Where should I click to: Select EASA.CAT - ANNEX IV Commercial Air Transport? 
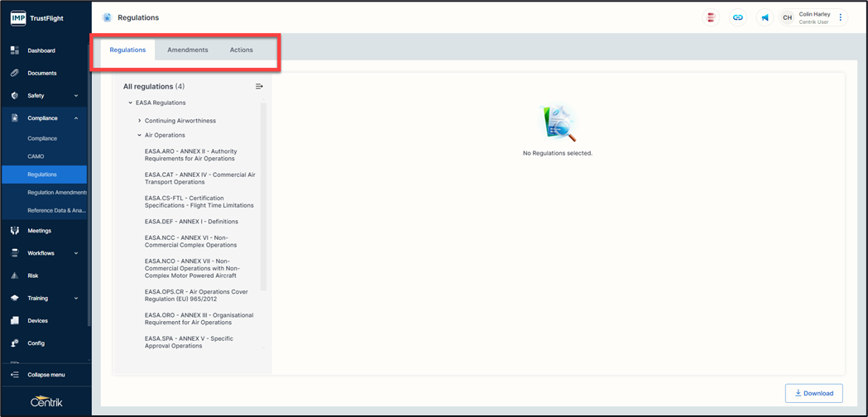(200, 179)
